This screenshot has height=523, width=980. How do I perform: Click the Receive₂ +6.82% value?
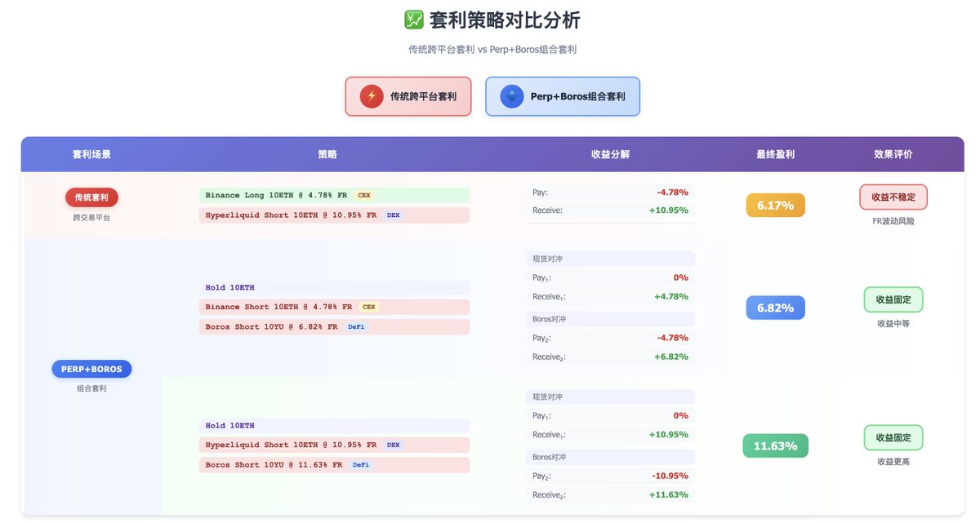[671, 357]
